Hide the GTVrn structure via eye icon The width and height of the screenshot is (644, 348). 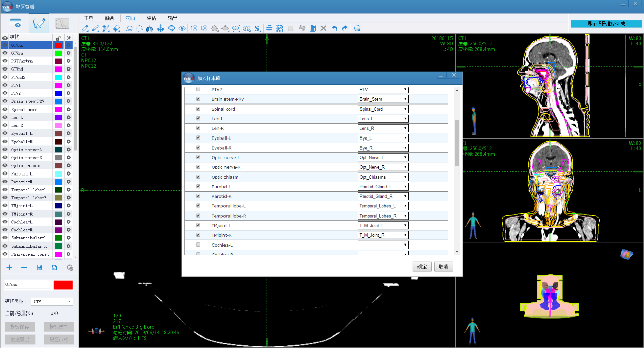5,53
